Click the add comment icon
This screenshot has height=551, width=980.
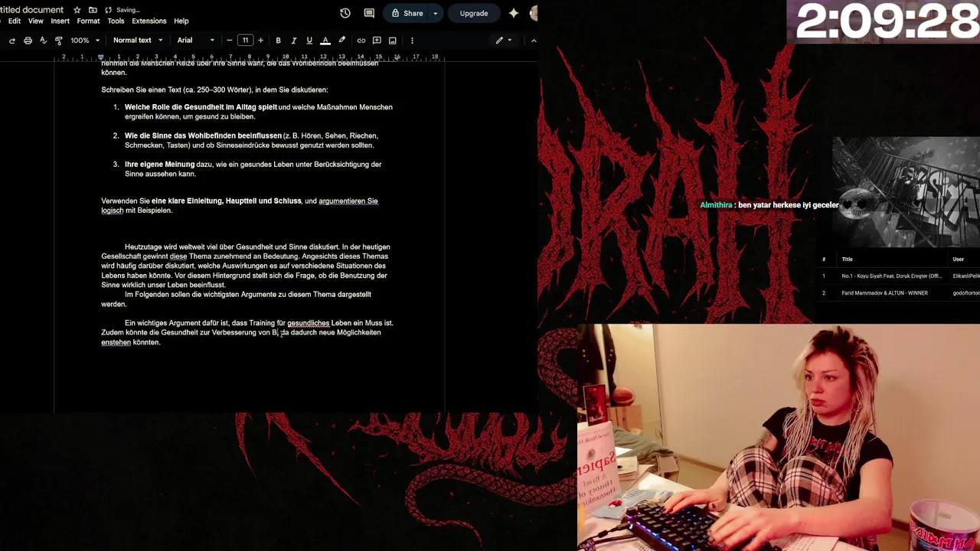377,41
